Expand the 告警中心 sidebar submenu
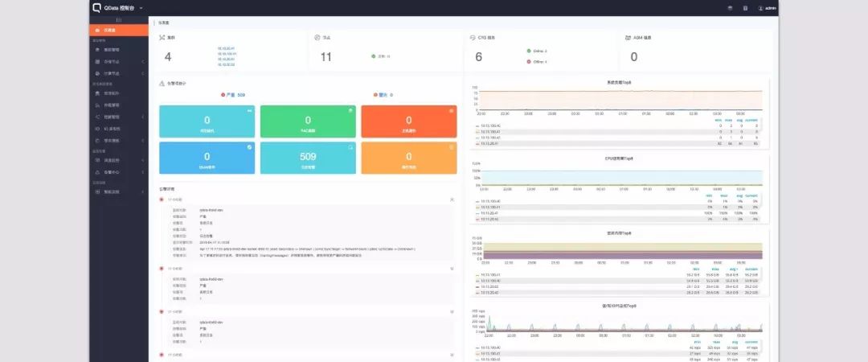The image size is (868, 362). pos(118,172)
